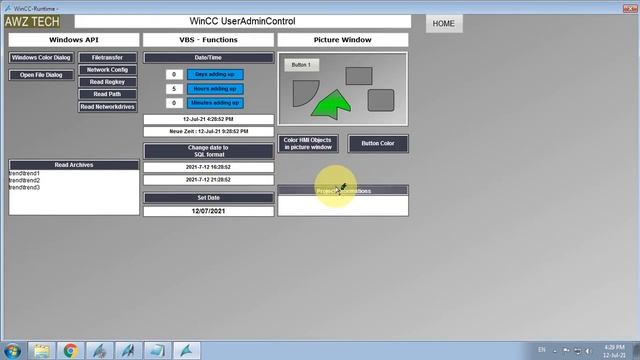Click Color HMI Objects in picture window
Image resolution: width=640 pixels, height=360 pixels.
pyautogui.click(x=308, y=144)
